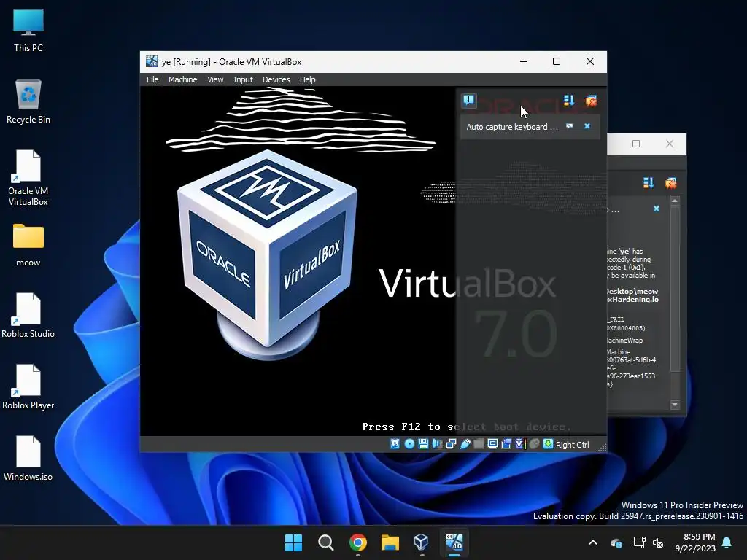Screen dimensions: 747x560
Task: Dismiss the error notification in background window
Action: [x=657, y=209]
